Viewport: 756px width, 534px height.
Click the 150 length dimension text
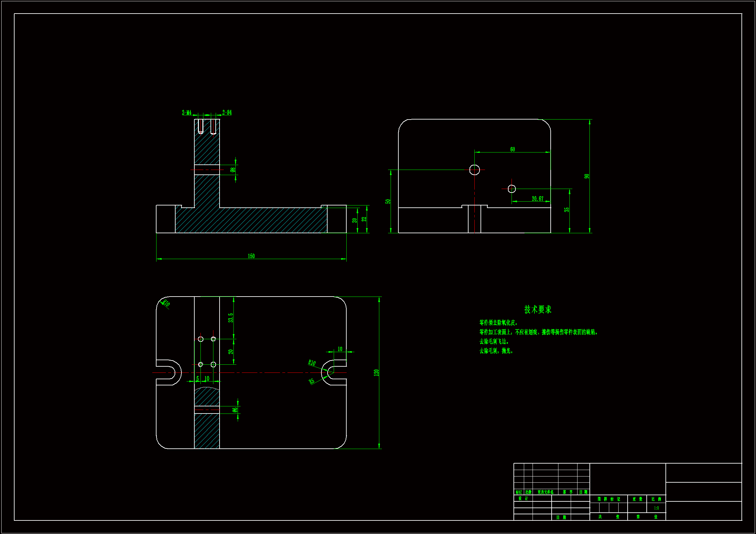[251, 256]
